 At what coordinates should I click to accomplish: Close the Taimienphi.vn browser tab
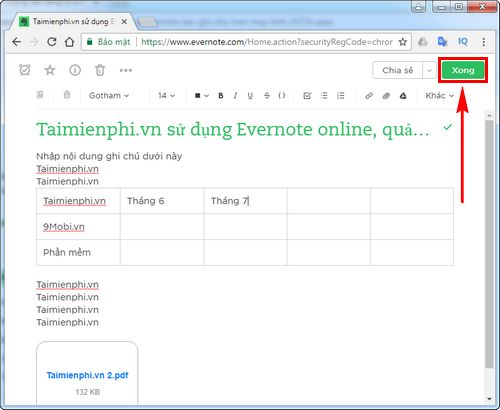coord(124,22)
